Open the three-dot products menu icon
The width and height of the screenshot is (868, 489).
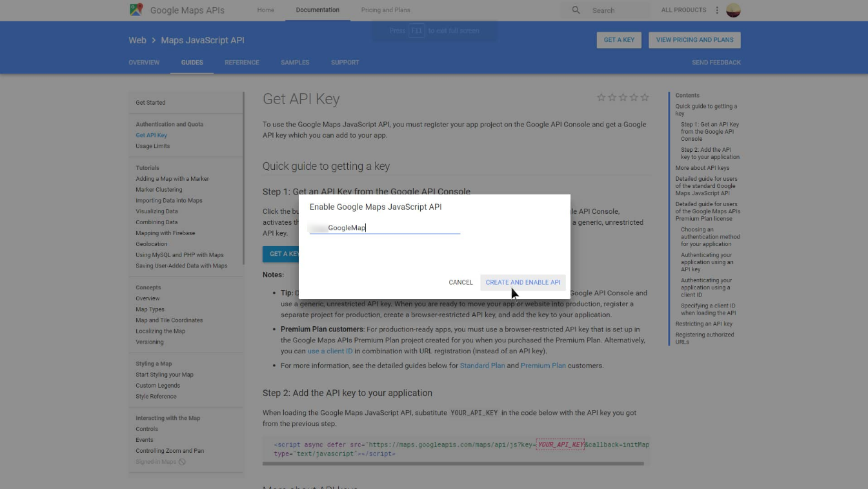(x=717, y=10)
